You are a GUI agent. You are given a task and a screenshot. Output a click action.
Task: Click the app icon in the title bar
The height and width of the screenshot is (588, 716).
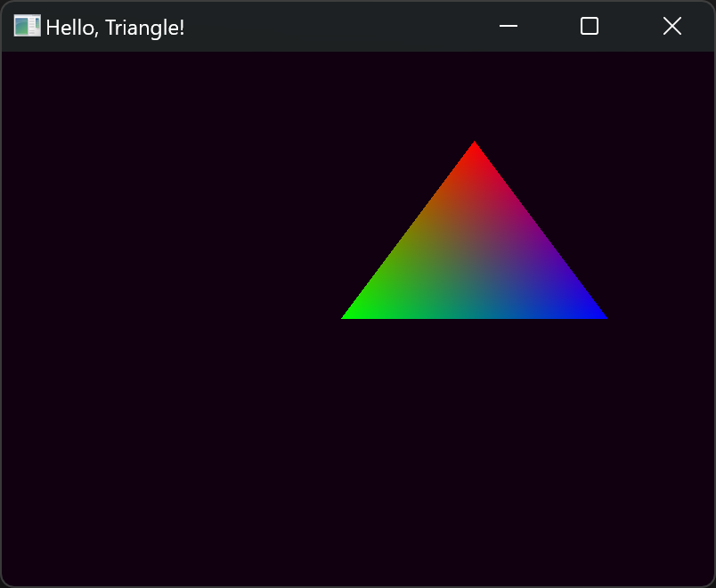(x=27, y=27)
